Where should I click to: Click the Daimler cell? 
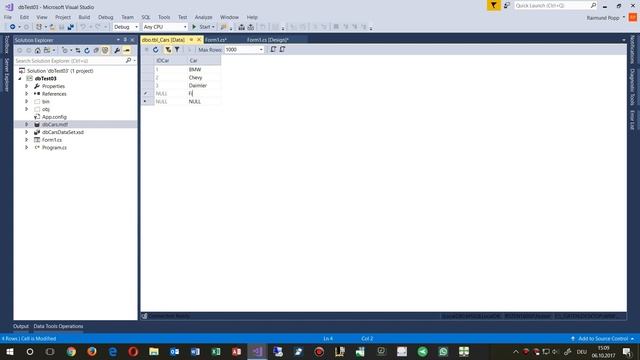(x=204, y=85)
